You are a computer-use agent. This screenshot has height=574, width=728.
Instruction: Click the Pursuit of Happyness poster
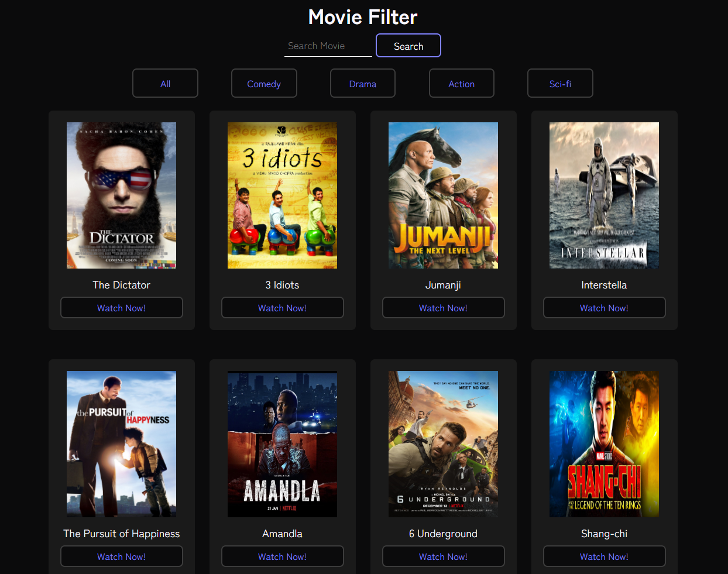point(121,444)
